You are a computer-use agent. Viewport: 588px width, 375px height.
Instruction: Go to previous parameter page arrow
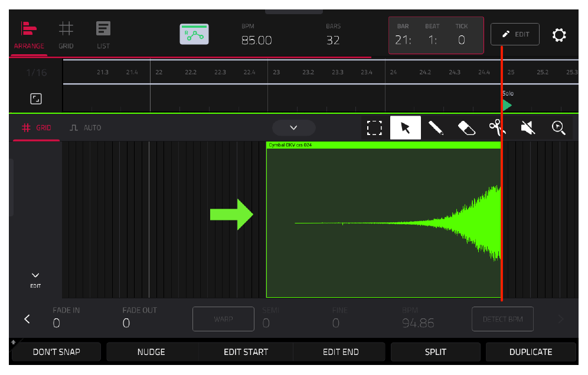coord(27,319)
